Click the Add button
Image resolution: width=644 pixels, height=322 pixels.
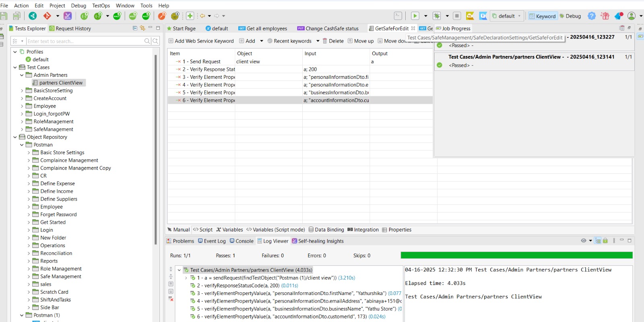pos(247,41)
